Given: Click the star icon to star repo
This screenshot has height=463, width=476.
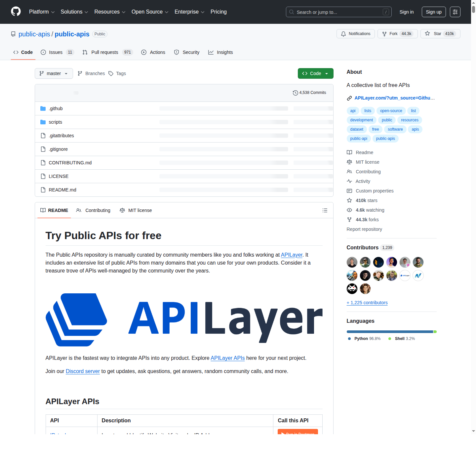Looking at the screenshot, I should click(427, 34).
